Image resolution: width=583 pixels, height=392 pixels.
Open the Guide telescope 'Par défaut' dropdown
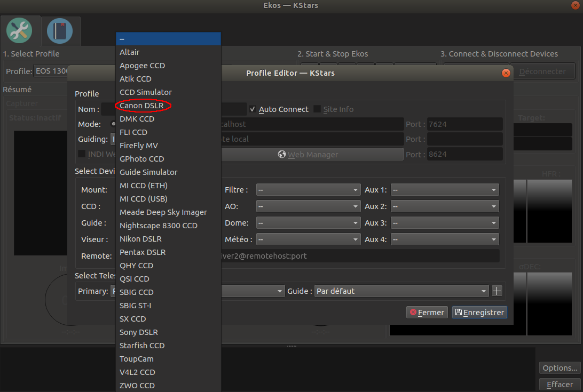coord(401,291)
